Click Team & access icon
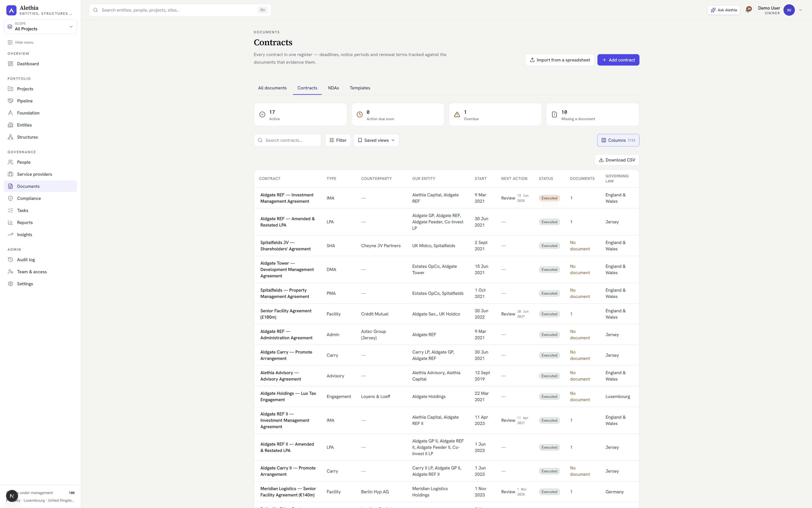Image resolution: width=812 pixels, height=508 pixels. (x=10, y=272)
